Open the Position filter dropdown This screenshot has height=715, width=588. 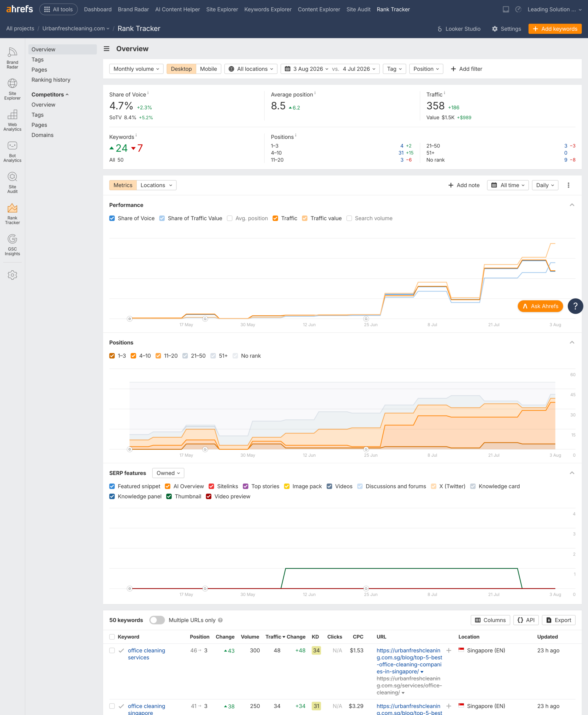(x=426, y=69)
